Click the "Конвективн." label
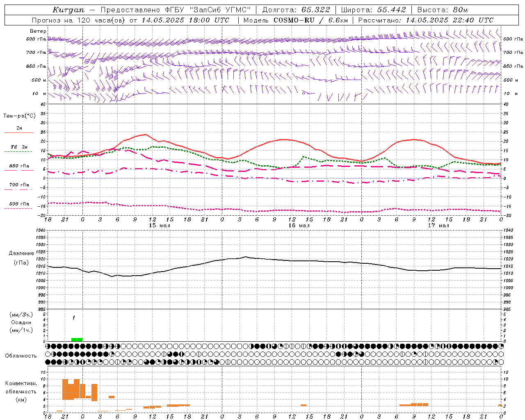Screen dimensions: 525x420 [21, 383]
